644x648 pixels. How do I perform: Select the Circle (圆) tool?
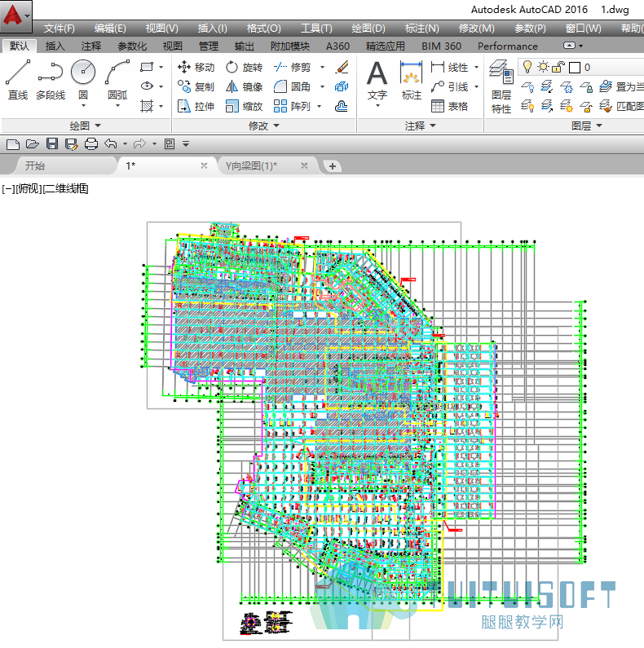[83, 80]
